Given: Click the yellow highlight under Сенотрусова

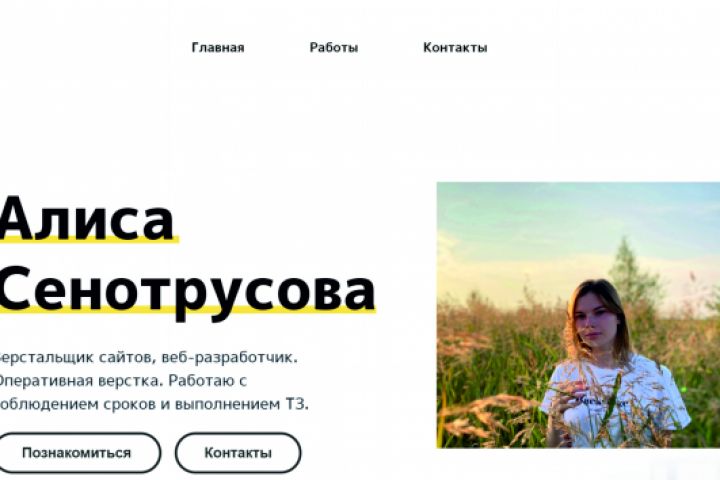Looking at the screenshot, I should (187, 310).
